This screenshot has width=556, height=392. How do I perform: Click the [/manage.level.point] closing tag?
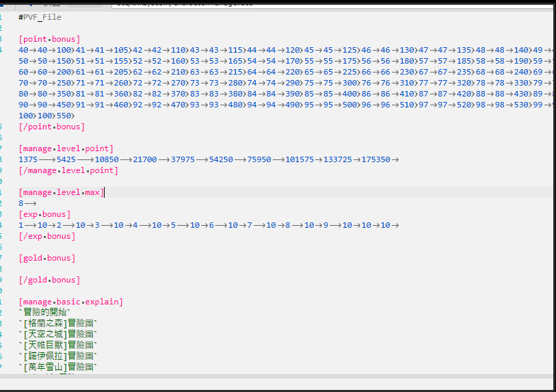(x=68, y=170)
